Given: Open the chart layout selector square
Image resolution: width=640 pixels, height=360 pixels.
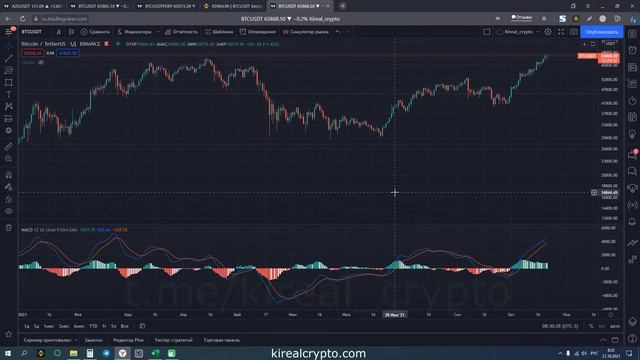Looking at the screenshot, I should click(487, 31).
